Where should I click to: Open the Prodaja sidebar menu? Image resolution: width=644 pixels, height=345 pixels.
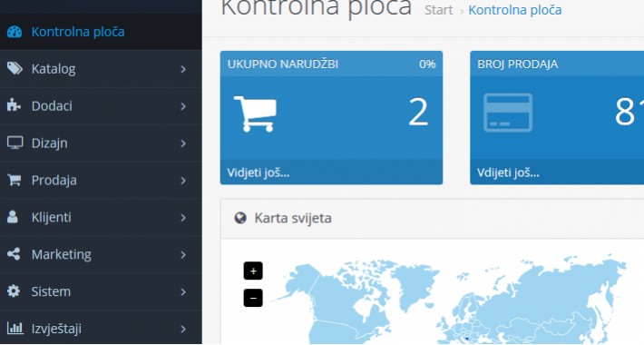101,180
